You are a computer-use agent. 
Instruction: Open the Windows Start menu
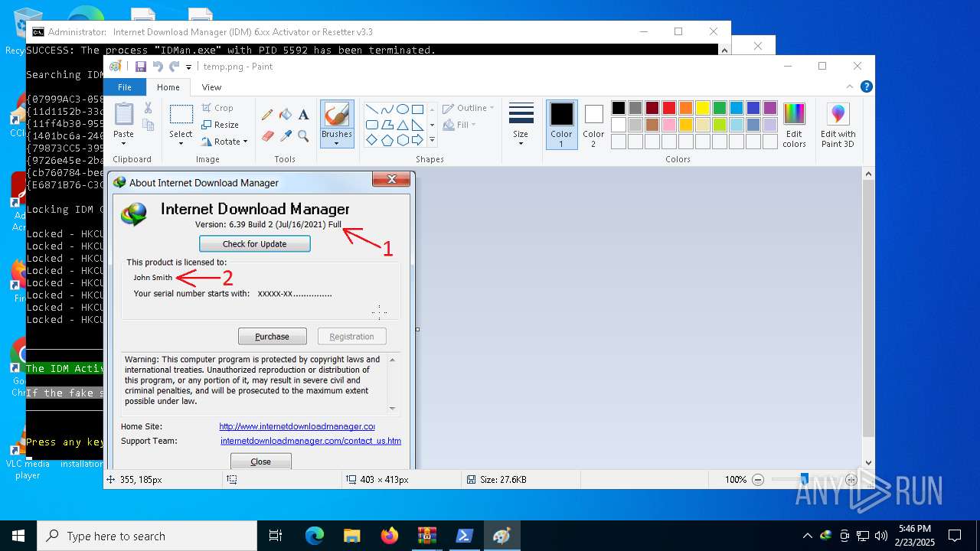(x=18, y=536)
